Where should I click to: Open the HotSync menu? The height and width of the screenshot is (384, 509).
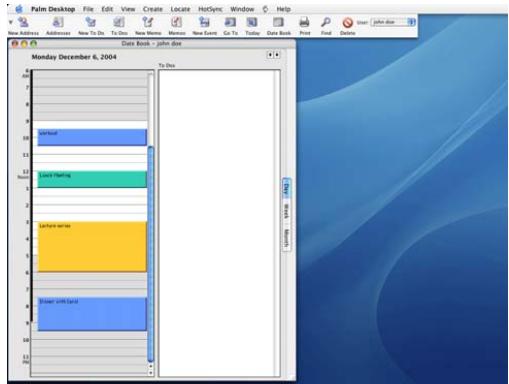[x=210, y=9]
